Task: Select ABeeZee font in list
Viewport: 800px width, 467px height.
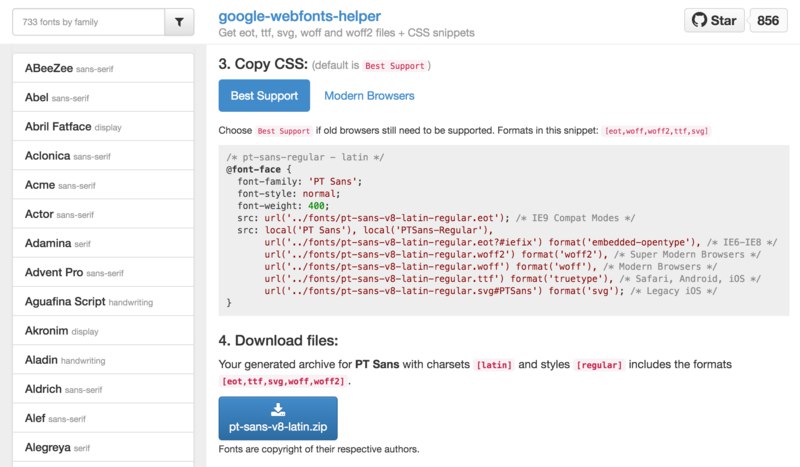Action: coord(103,68)
